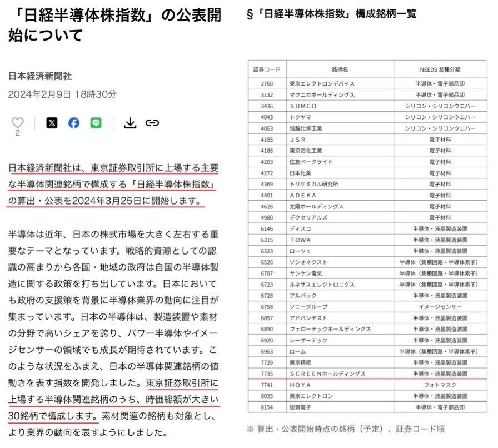Click the underlined text 30銘柄で構成します
This screenshot has width=498, height=448.
pyautogui.click(x=52, y=416)
